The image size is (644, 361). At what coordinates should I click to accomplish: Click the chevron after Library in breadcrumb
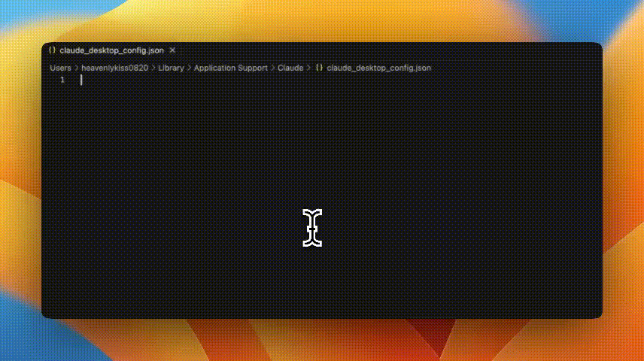(x=189, y=68)
